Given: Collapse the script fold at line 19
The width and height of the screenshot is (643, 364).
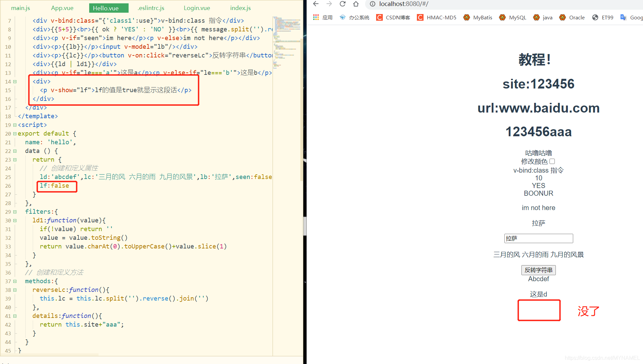Looking at the screenshot, I should [x=15, y=125].
